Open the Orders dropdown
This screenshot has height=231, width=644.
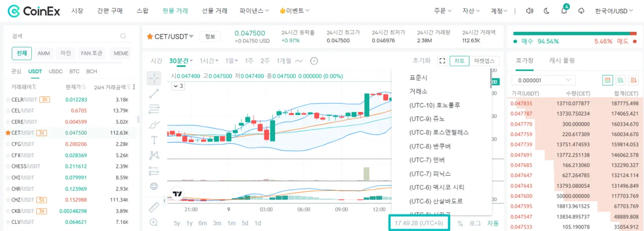[x=443, y=11]
